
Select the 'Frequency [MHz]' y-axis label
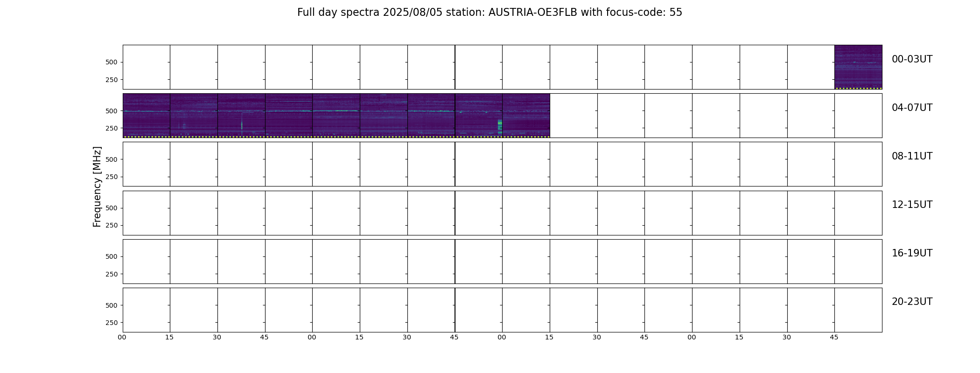97,186
